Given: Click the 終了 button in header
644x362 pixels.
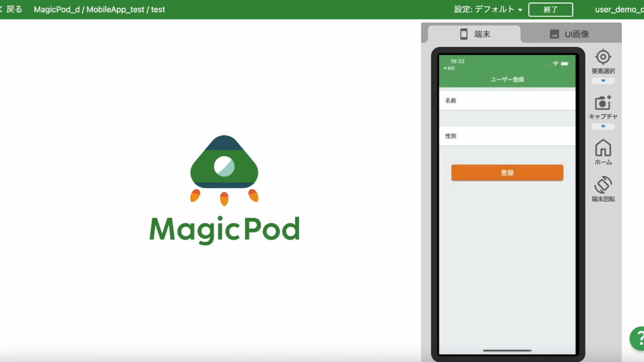Looking at the screenshot, I should coord(550,9).
